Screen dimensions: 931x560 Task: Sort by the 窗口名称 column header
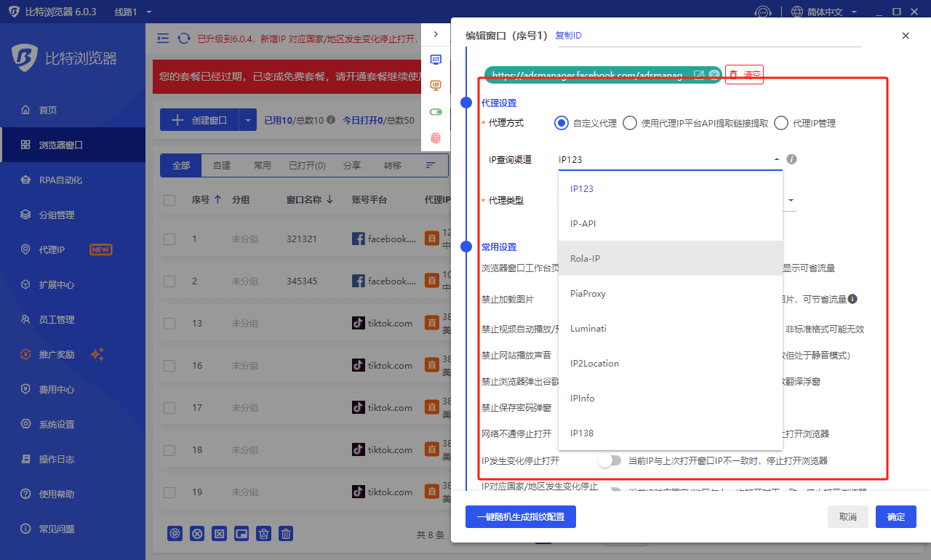310,200
